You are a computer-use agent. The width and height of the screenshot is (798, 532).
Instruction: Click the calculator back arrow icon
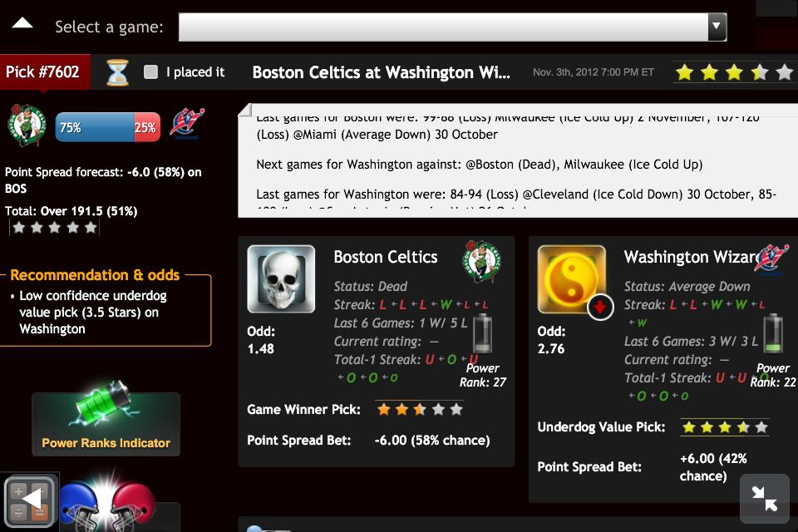pos(29,500)
